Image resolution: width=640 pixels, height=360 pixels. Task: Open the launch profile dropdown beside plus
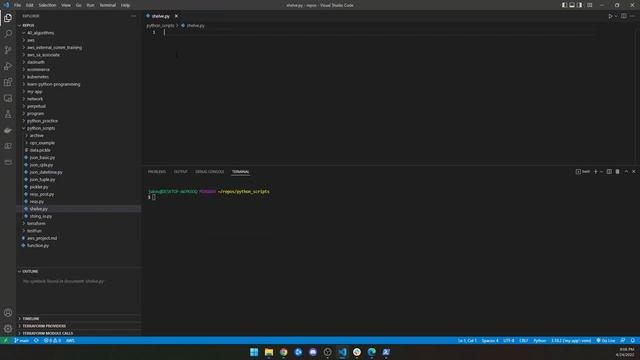pos(602,172)
